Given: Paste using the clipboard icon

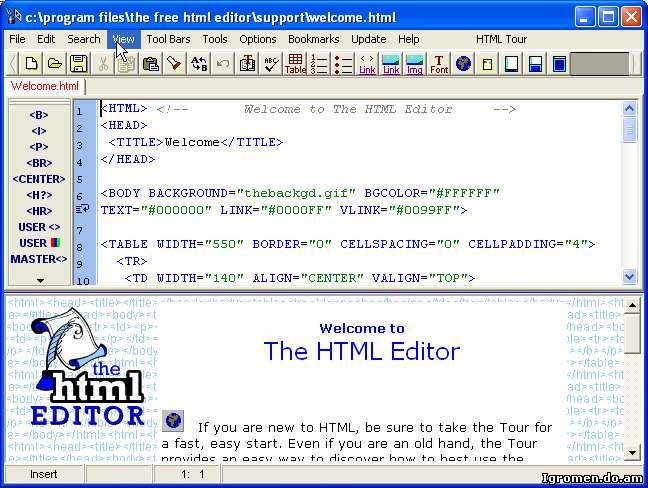Looking at the screenshot, I should 151,64.
